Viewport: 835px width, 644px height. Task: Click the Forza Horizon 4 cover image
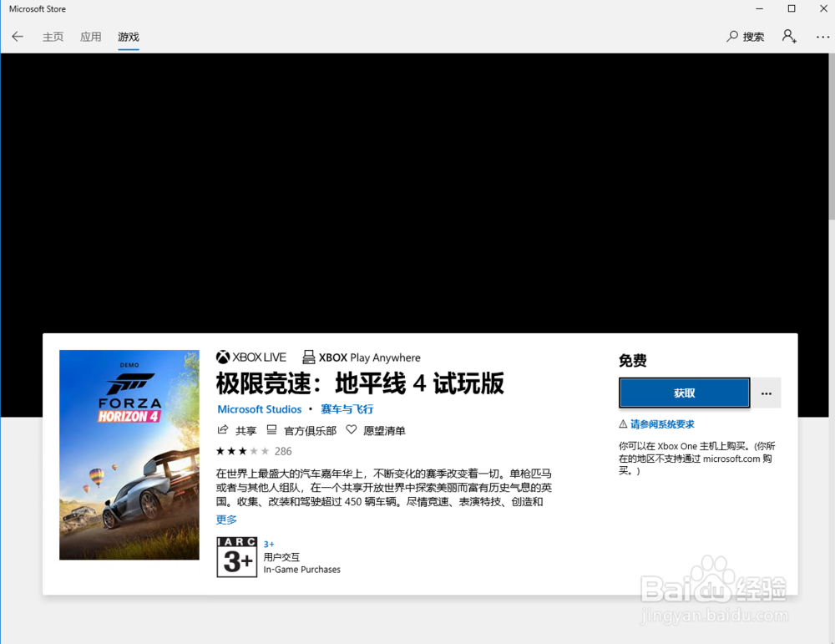tap(129, 454)
